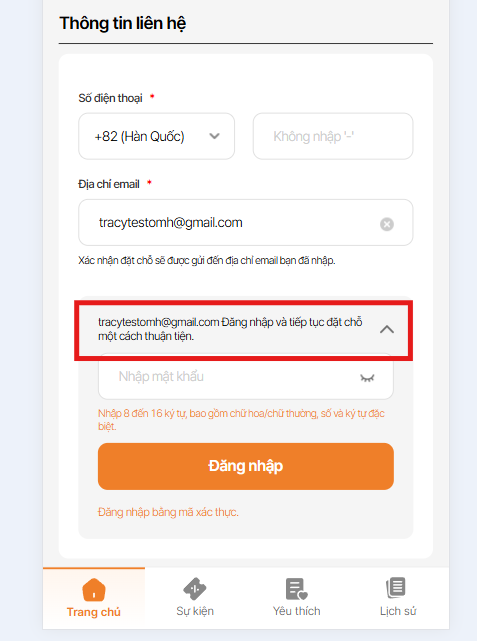Clear the email address with X icon
Image resolution: width=477 pixels, height=641 pixels.
click(387, 224)
